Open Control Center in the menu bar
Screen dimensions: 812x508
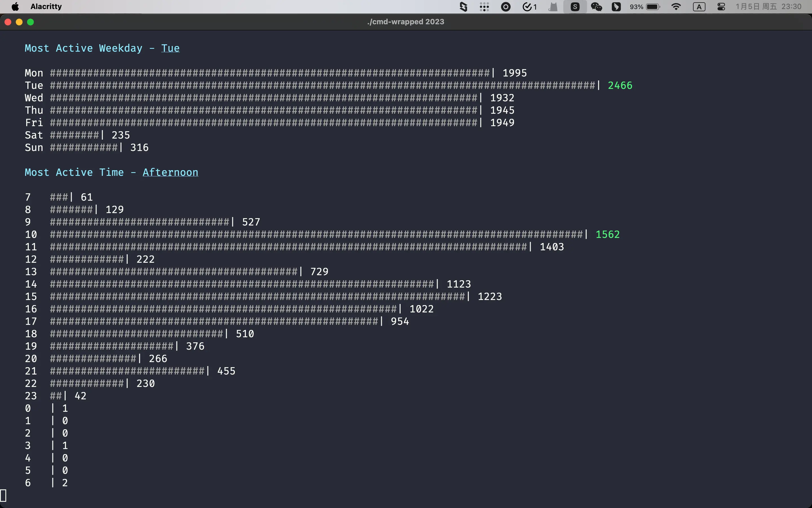click(721, 7)
